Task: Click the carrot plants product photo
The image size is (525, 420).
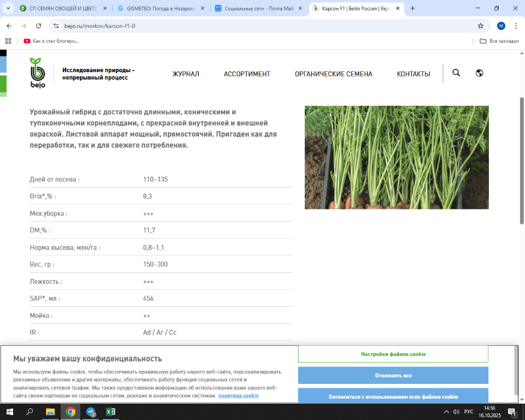Action: (396, 157)
